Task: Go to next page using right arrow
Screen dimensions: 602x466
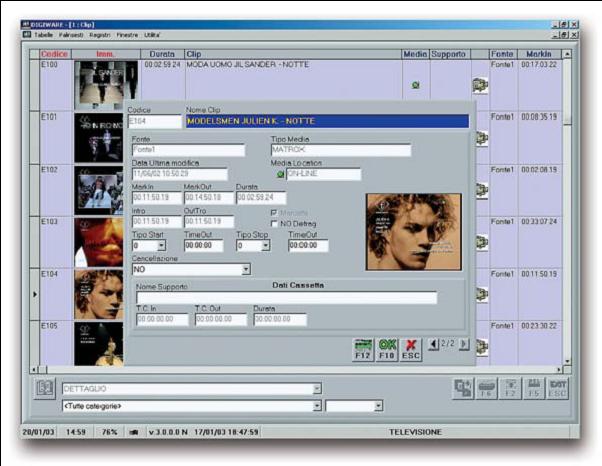Action: pyautogui.click(x=464, y=345)
